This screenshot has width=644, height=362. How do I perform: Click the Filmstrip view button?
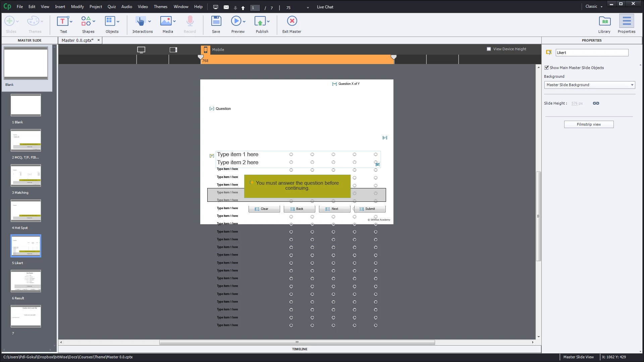click(x=589, y=124)
